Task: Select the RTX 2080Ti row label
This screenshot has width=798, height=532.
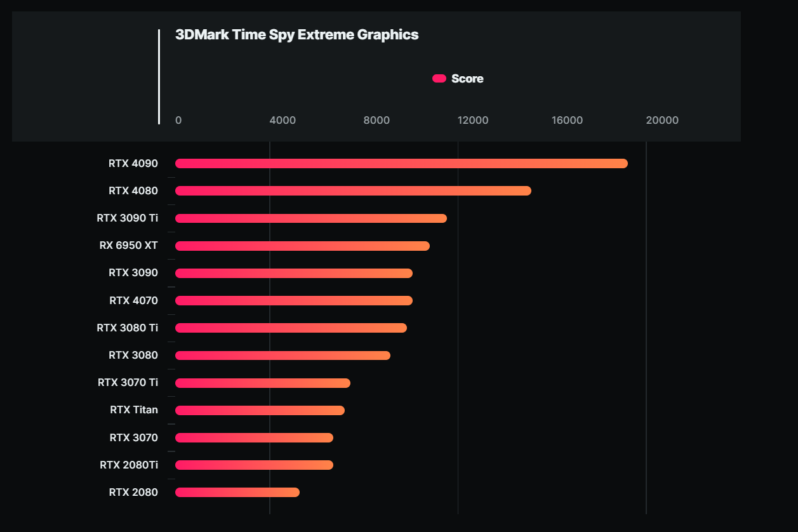Action: [x=129, y=465]
